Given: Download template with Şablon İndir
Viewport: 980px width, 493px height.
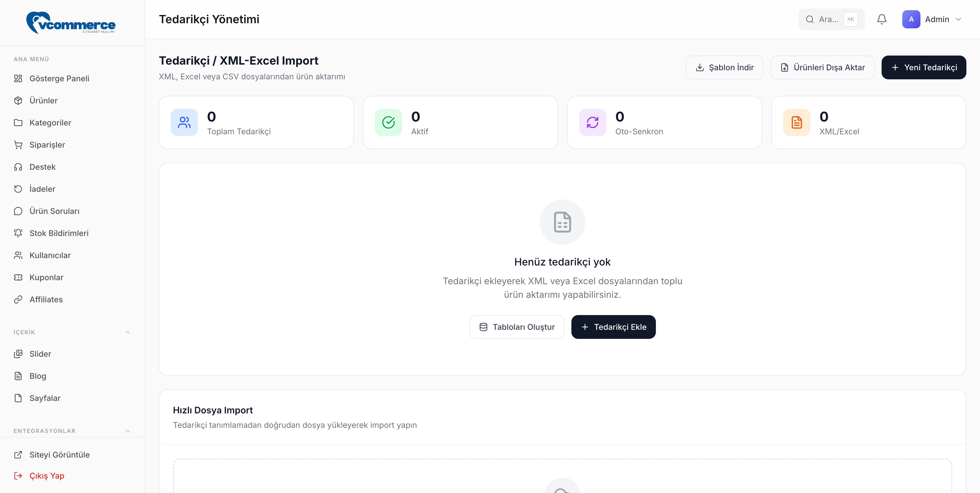Looking at the screenshot, I should click(724, 67).
